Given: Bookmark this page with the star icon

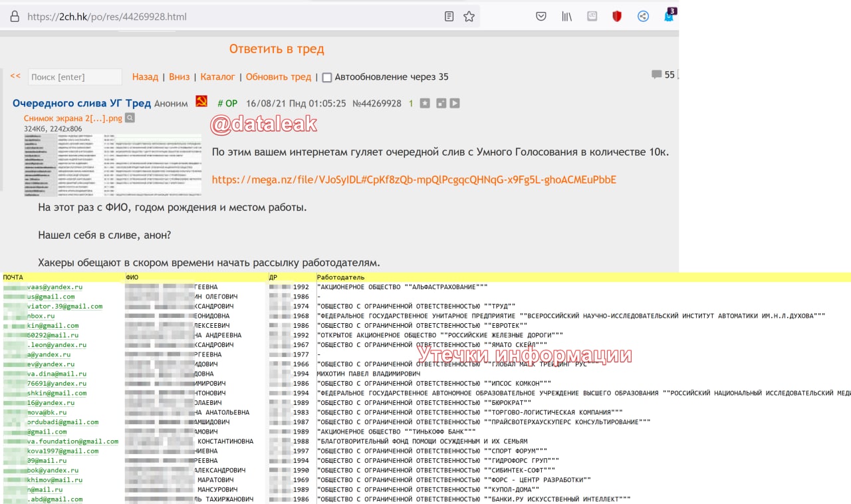Looking at the screenshot, I should tap(469, 17).
